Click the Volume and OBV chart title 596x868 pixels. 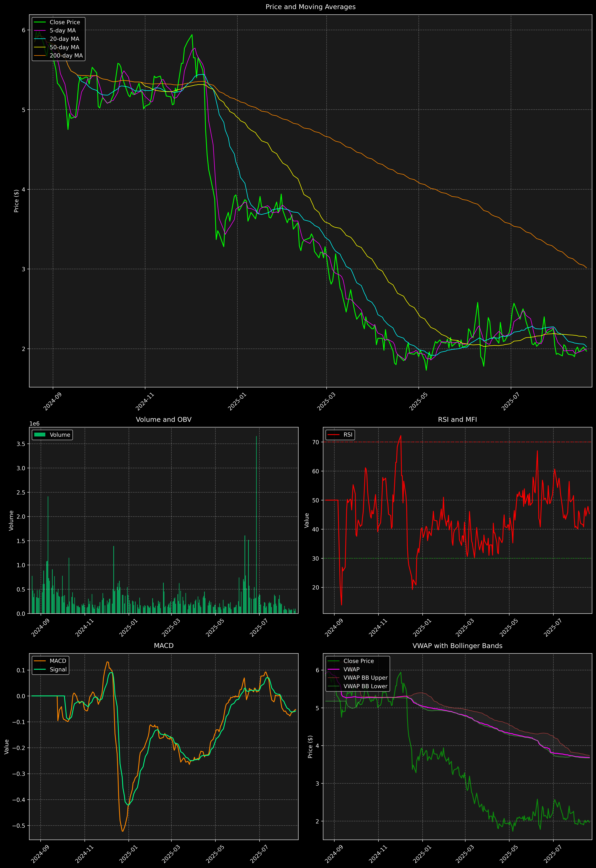tap(164, 419)
